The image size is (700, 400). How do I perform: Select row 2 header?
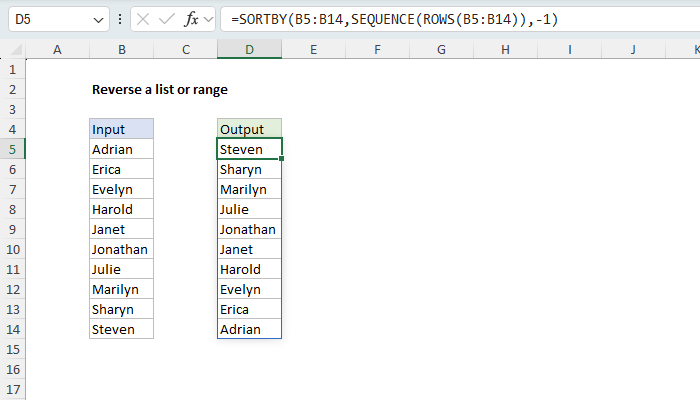(x=12, y=89)
